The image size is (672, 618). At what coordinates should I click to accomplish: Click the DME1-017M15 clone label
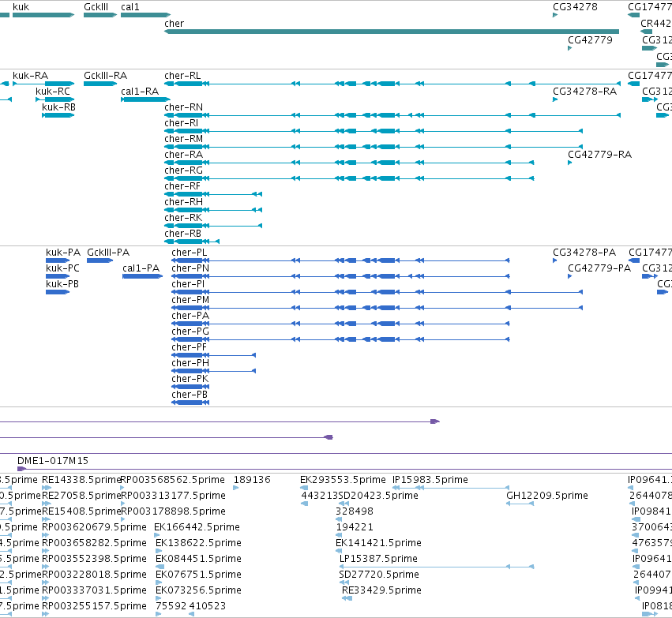(53, 461)
